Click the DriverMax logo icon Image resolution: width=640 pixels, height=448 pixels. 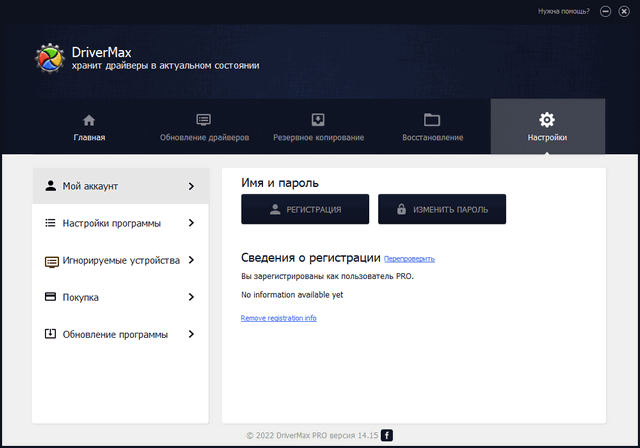(51, 58)
